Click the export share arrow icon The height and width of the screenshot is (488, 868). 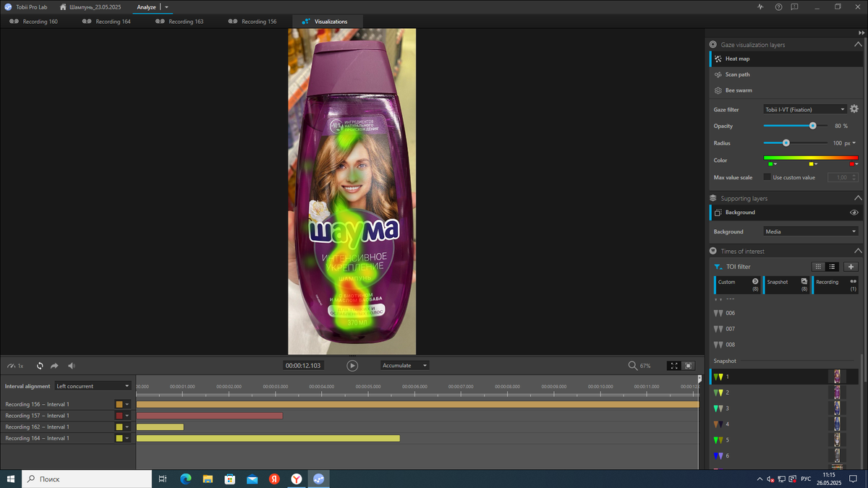pos(54,366)
